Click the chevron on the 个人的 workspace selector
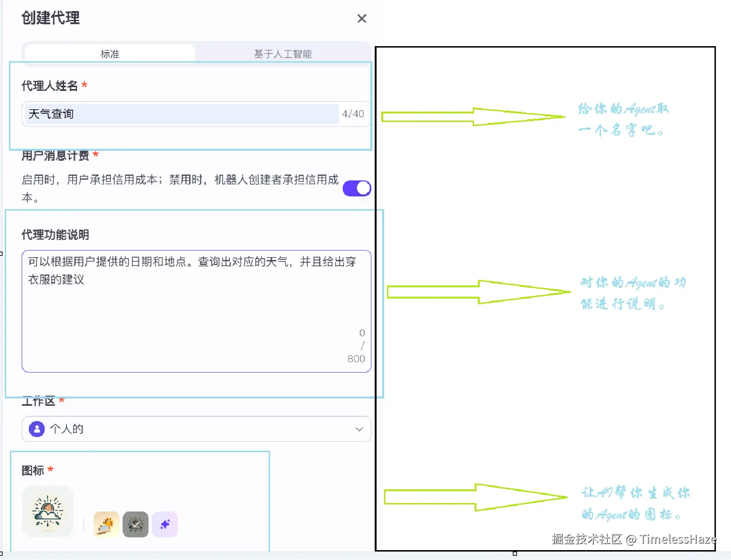This screenshot has width=731, height=560. 359,429
